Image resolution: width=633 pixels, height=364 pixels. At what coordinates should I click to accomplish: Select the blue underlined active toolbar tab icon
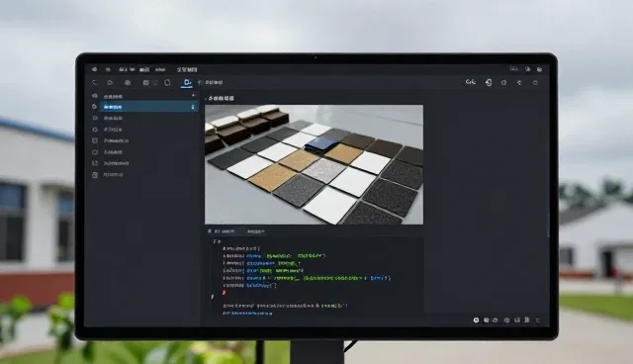point(187,83)
